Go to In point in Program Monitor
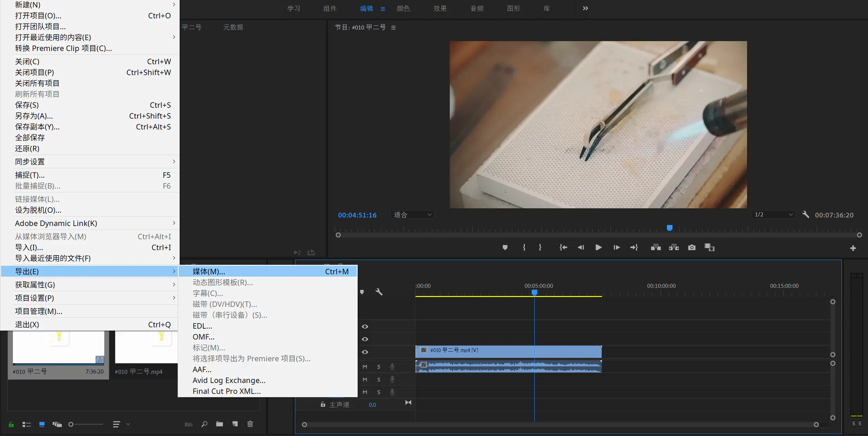The image size is (868, 436). (x=563, y=247)
